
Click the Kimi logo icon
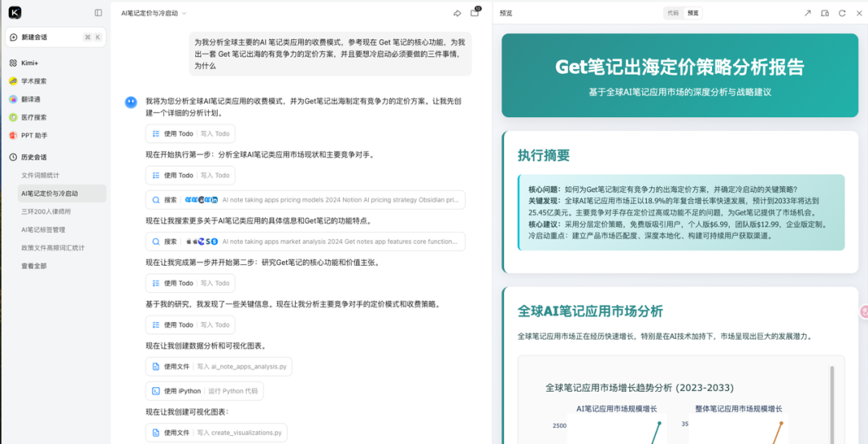click(15, 12)
